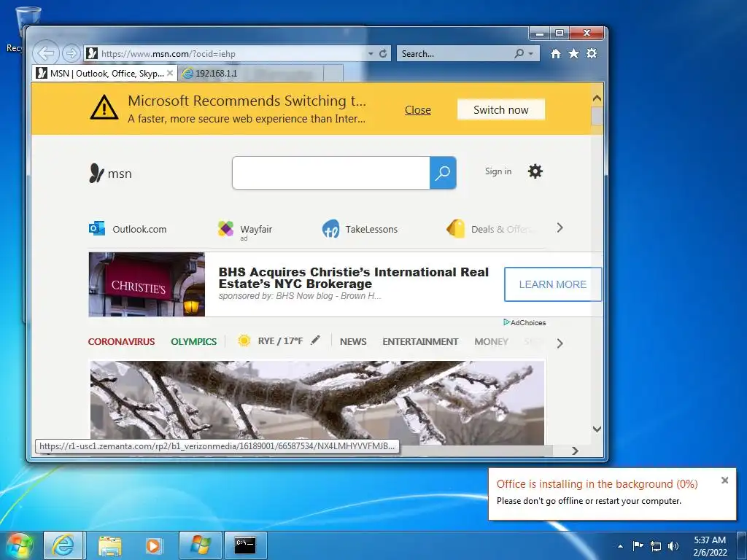Go back with the browser Back arrow
This screenshot has height=560, width=747.
[46, 52]
